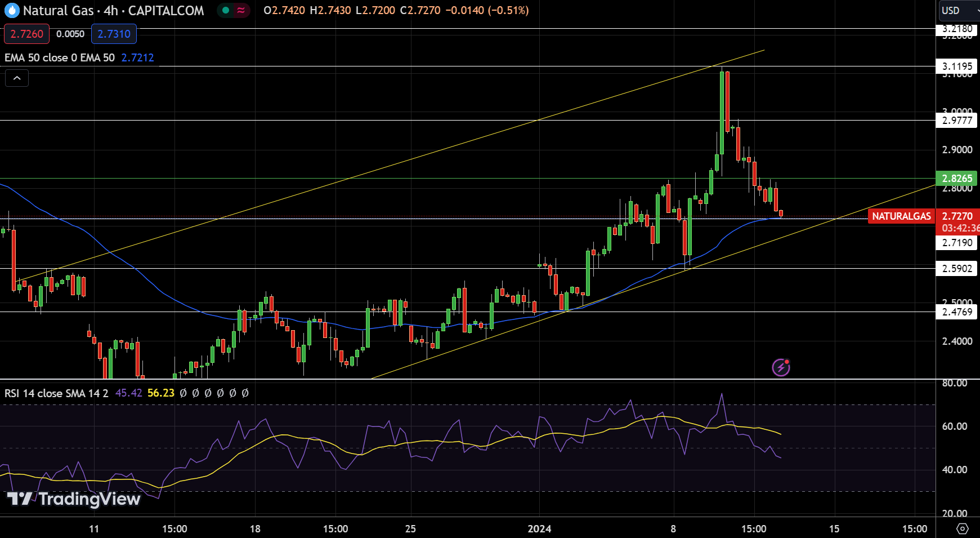980x538 pixels.
Task: Click the 03:42:36 bar countdown timer
Action: tap(960, 228)
